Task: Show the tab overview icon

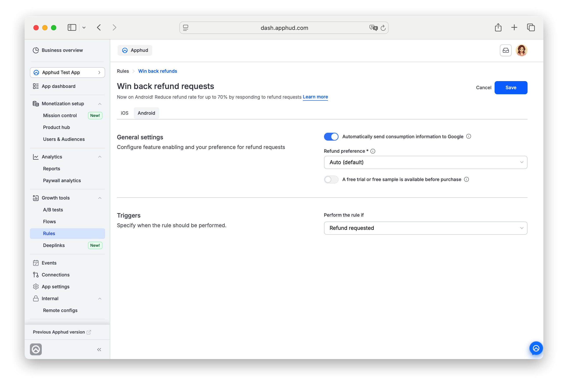Action: click(x=531, y=27)
